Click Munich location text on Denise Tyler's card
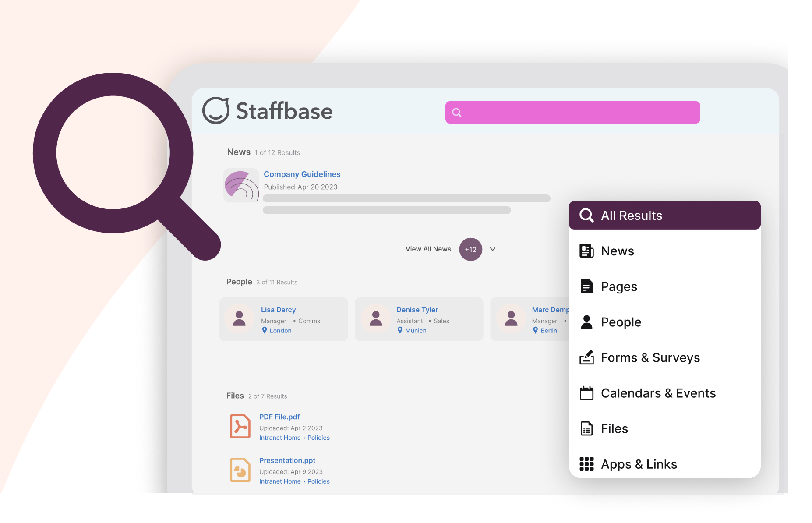This screenshot has height=523, width=812. (x=416, y=331)
